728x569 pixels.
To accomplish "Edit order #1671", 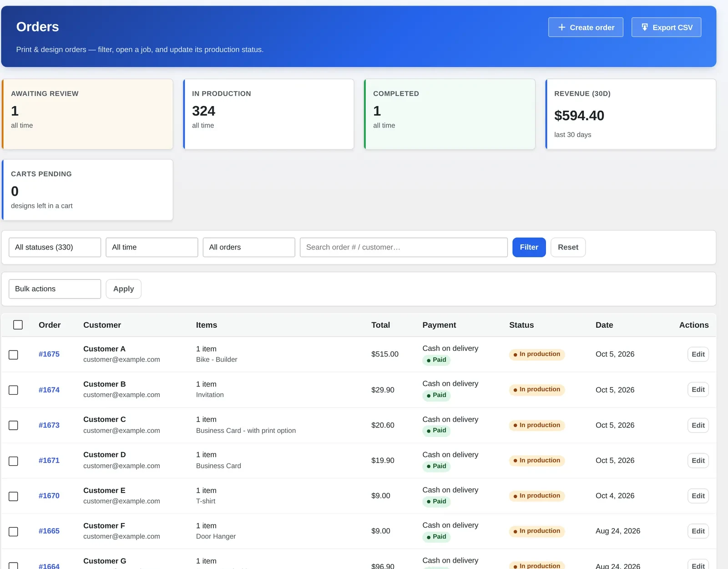I will click(x=698, y=461).
